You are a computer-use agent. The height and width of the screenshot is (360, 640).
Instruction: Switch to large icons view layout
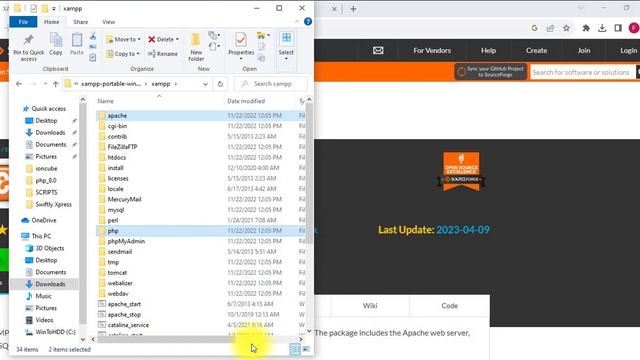(x=306, y=349)
